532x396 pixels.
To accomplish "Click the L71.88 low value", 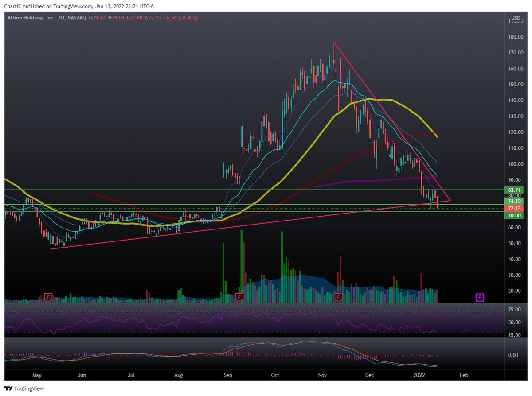I will tap(134, 18).
